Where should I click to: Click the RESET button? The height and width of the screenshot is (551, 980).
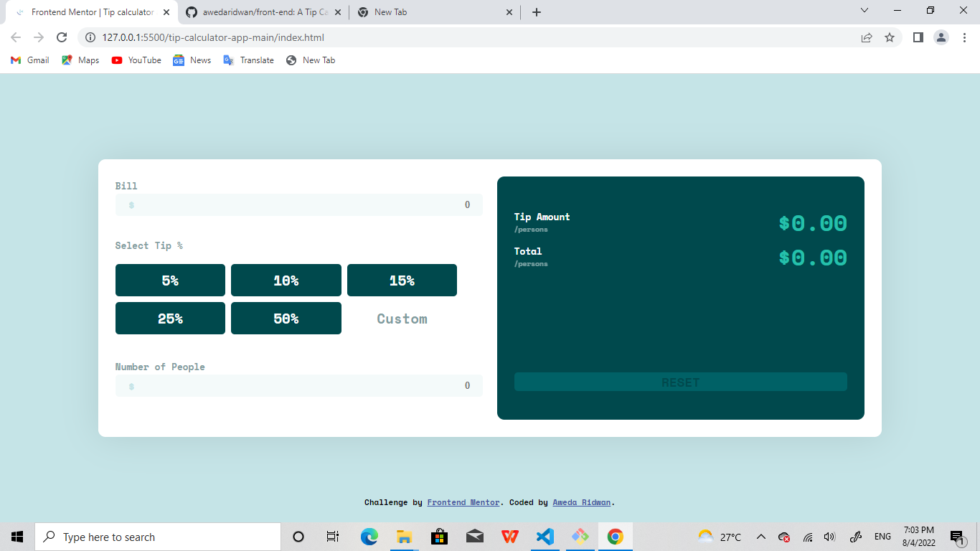pyautogui.click(x=681, y=382)
